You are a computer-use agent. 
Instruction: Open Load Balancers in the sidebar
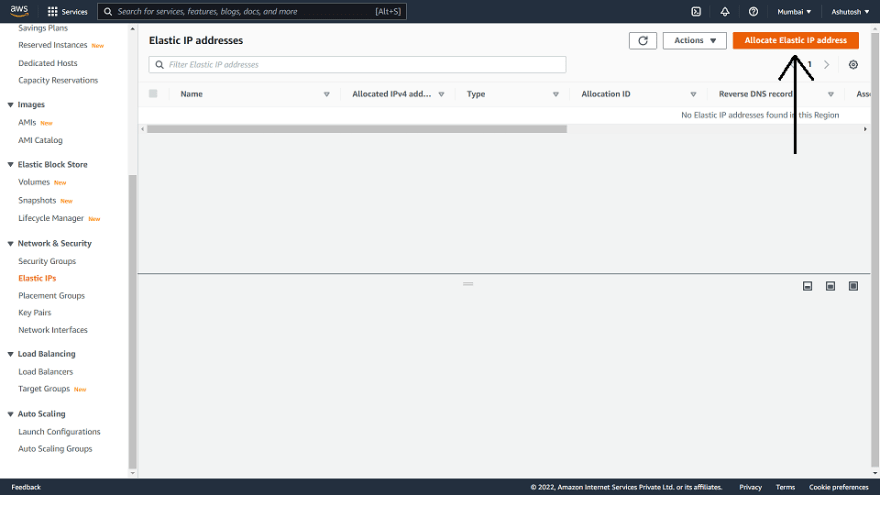coord(45,371)
